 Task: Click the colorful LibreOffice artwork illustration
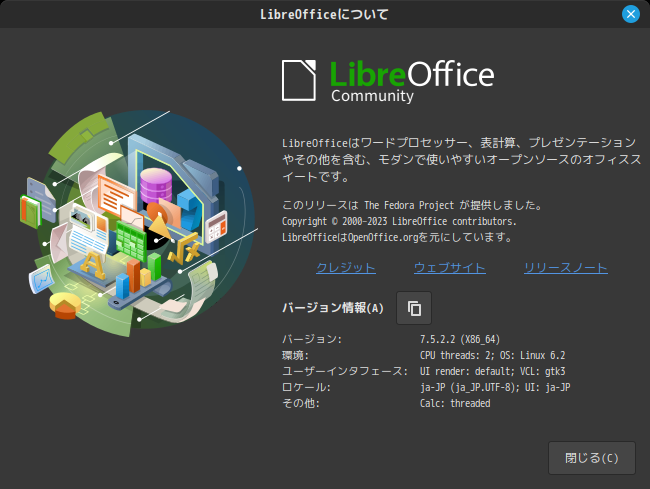click(139, 223)
